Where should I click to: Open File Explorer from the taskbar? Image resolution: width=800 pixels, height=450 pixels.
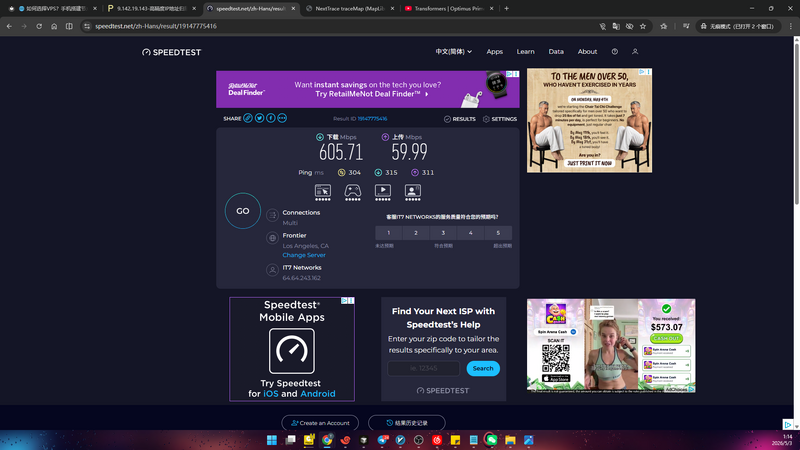coord(510,440)
